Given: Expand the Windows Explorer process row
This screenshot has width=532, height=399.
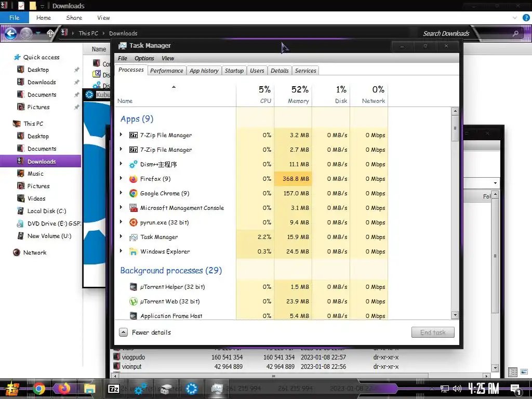Looking at the screenshot, I should coord(121,251).
